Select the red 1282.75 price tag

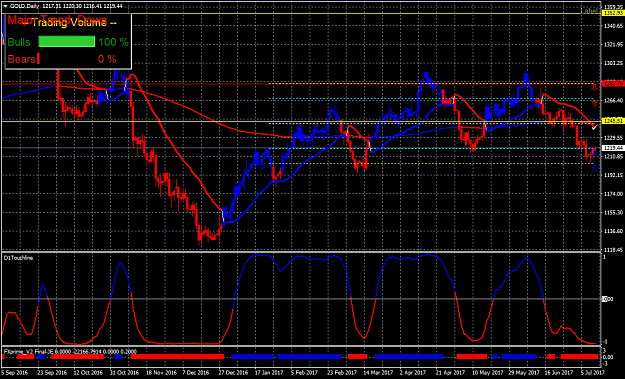coord(613,84)
